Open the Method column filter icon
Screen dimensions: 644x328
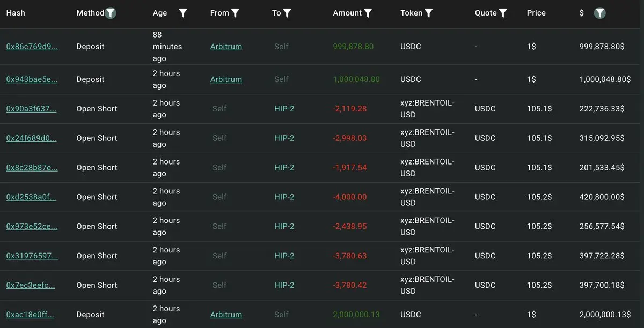pos(111,13)
